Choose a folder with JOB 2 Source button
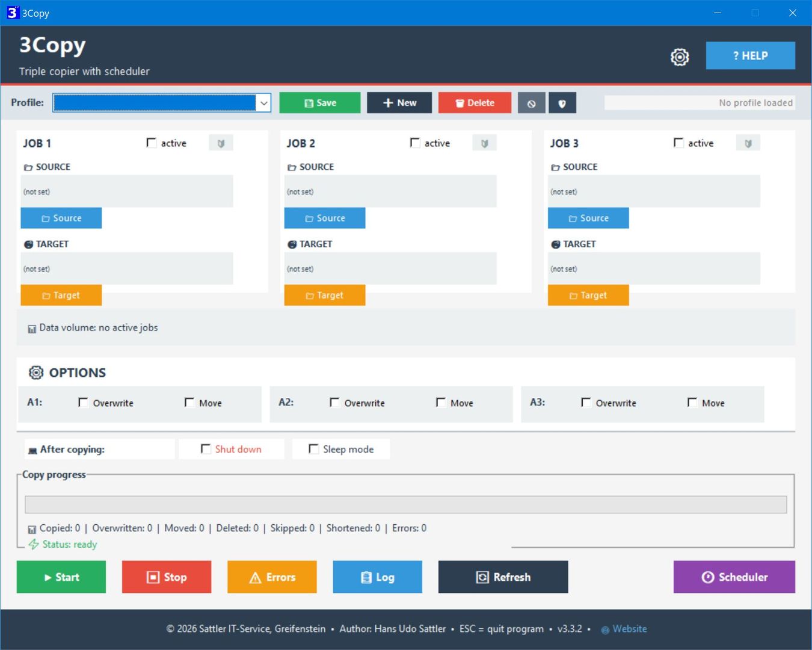The image size is (812, 650). coord(325,218)
